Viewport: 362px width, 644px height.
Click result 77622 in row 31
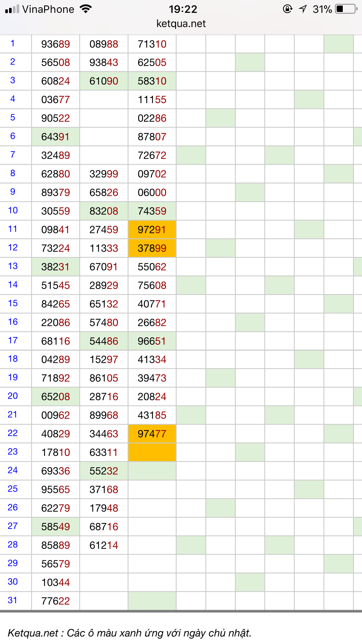point(55,601)
